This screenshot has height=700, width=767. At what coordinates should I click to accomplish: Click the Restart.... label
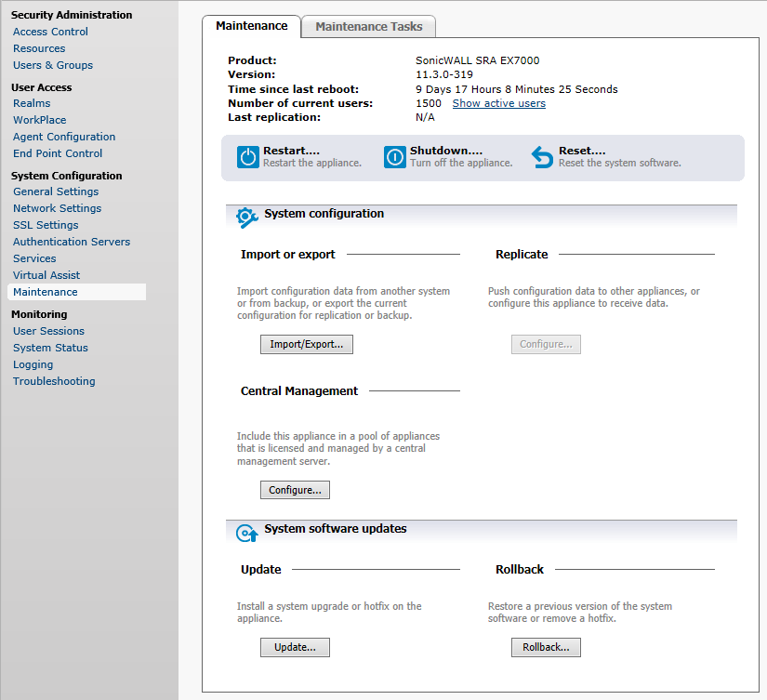[292, 151]
